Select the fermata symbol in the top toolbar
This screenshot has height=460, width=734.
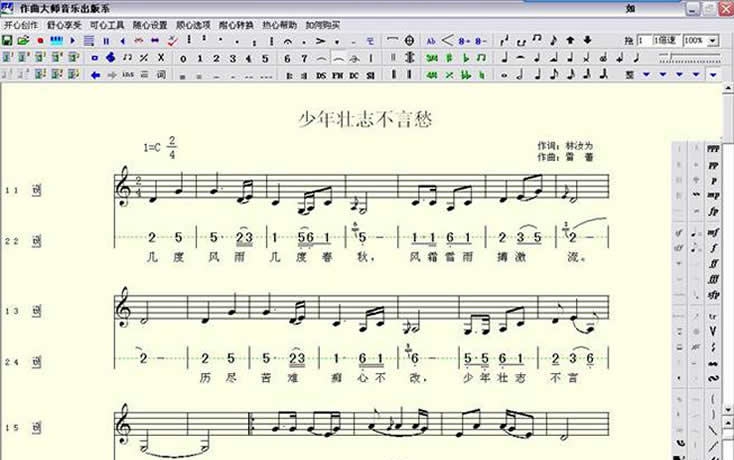coord(287,42)
